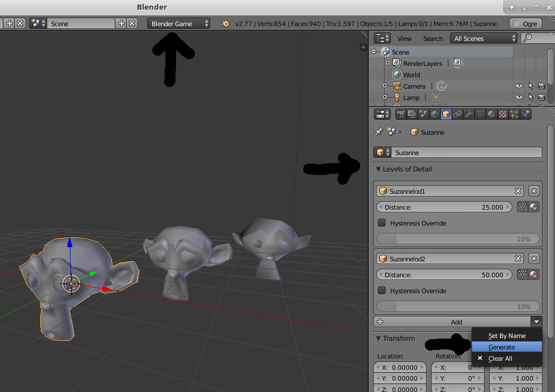Open the Physics properties tab
Screen dimensions: 555x392
click(x=525, y=114)
